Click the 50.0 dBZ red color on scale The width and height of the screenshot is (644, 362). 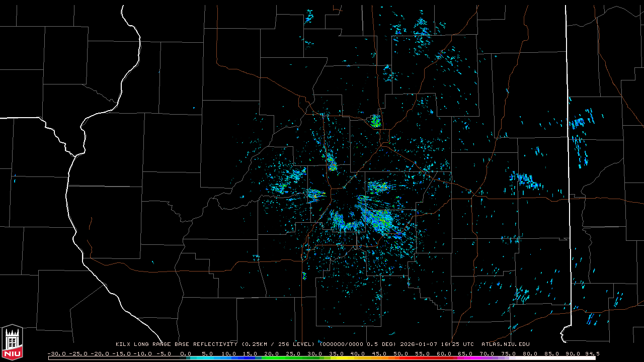click(x=400, y=358)
